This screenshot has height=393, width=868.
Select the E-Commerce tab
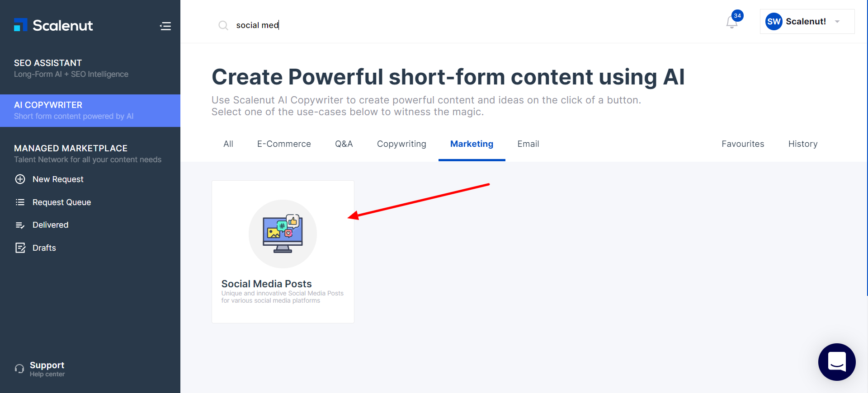click(x=284, y=144)
